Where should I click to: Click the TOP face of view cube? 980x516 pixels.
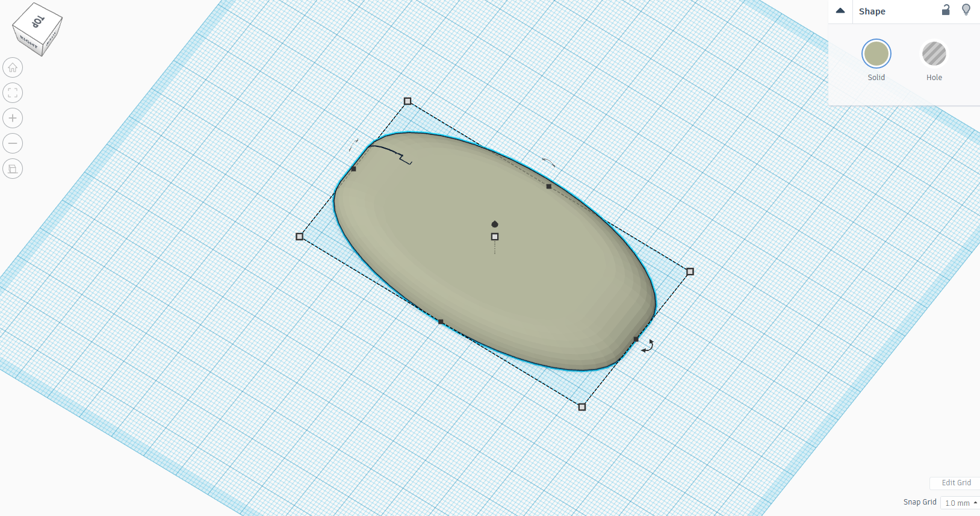click(x=38, y=22)
